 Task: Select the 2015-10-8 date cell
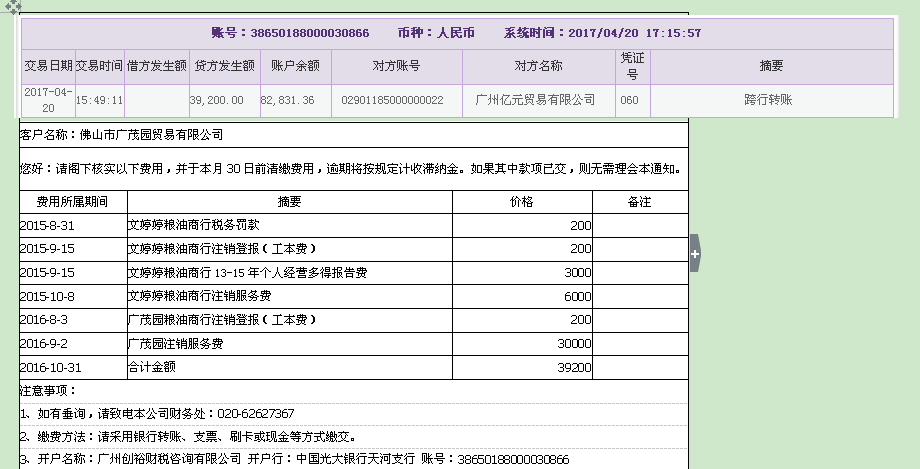[x=47, y=297]
